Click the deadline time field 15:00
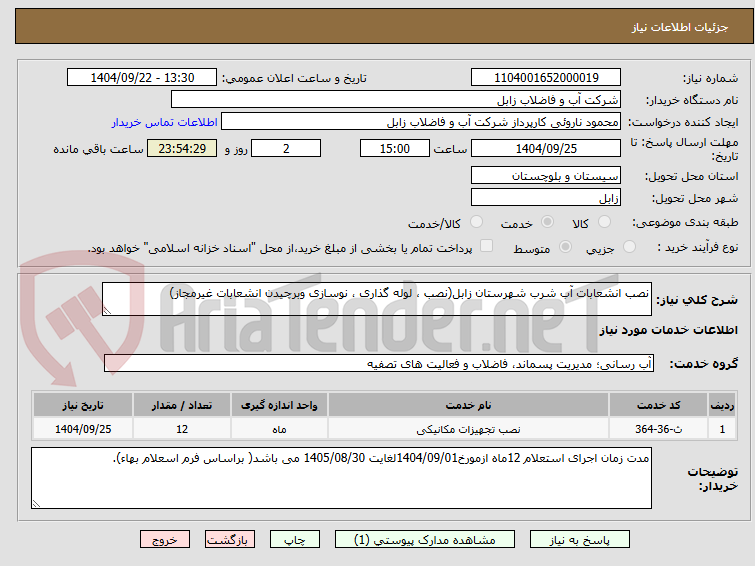 395,148
